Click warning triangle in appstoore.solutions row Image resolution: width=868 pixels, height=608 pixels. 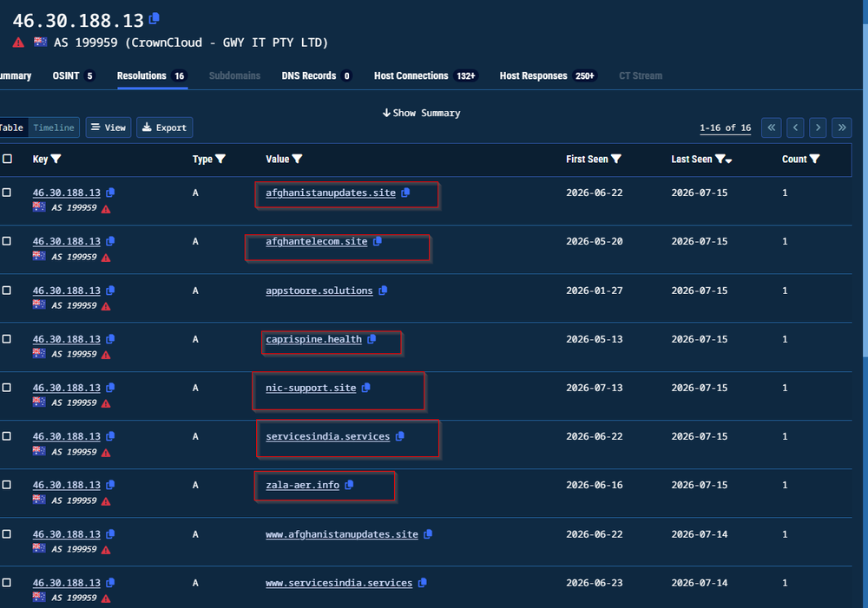point(106,306)
